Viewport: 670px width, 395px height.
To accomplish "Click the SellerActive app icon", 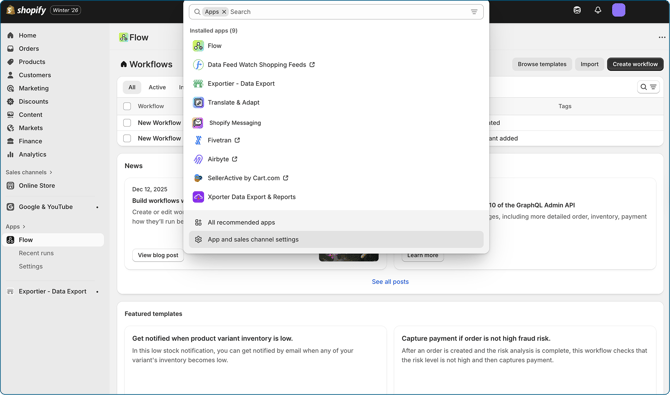I will (x=198, y=178).
